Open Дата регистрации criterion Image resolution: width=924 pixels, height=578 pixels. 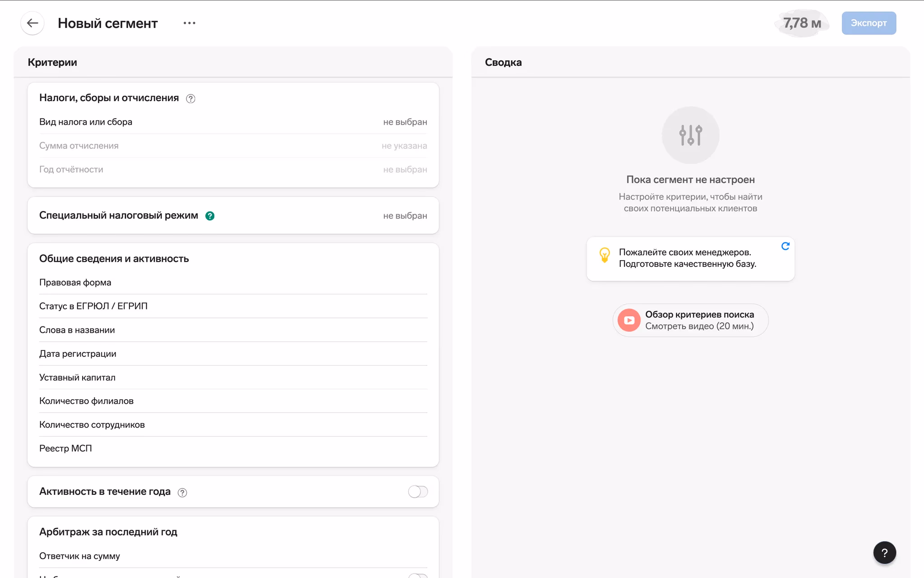[x=233, y=354]
